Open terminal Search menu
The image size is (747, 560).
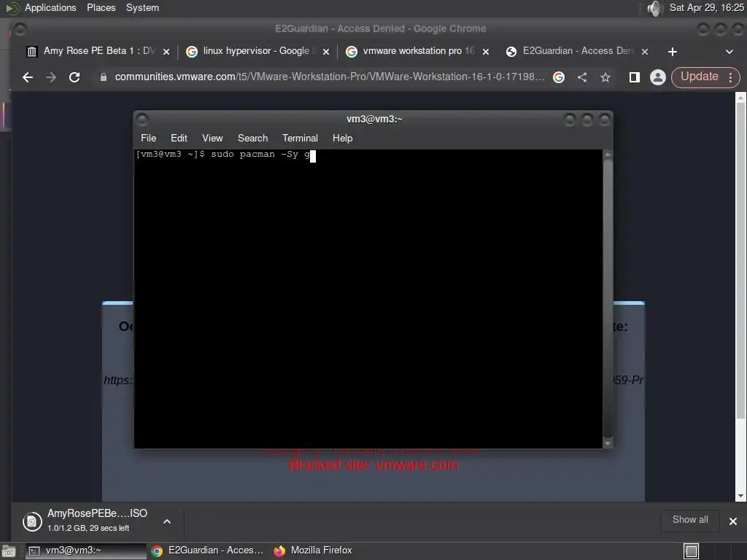(x=252, y=138)
